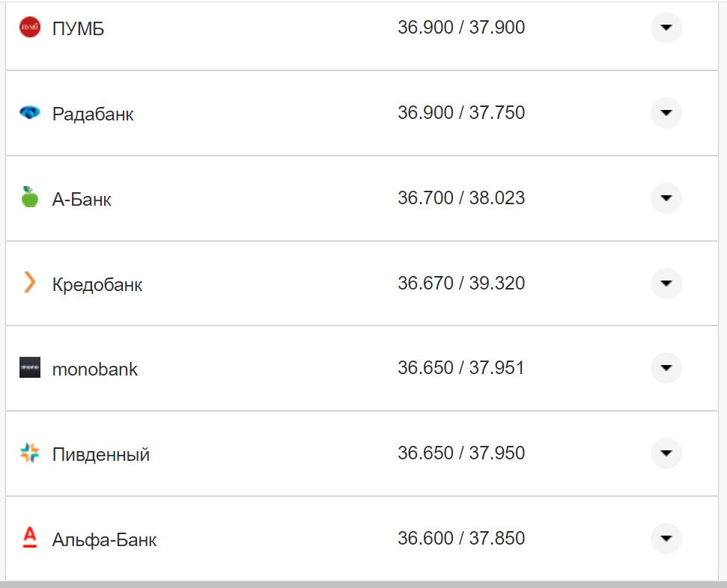Viewport: 727px width, 588px height.
Task: Expand the Радабанк row dropdown arrow
Action: click(x=666, y=113)
